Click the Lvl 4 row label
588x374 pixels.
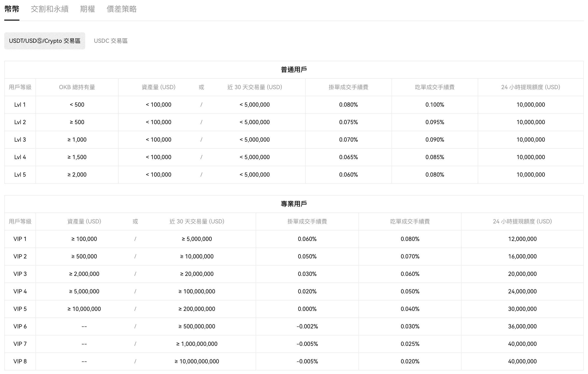pyautogui.click(x=20, y=157)
